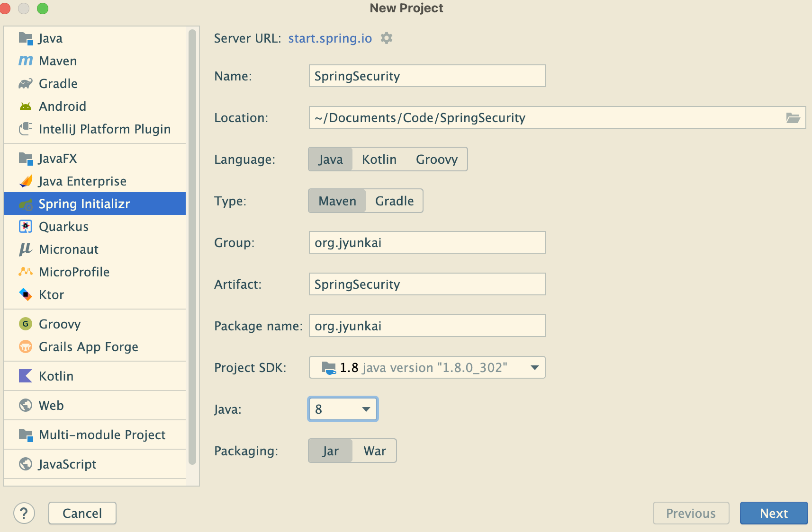This screenshot has width=812, height=532.
Task: Click the Ktor diamond icon
Action: tap(26, 295)
